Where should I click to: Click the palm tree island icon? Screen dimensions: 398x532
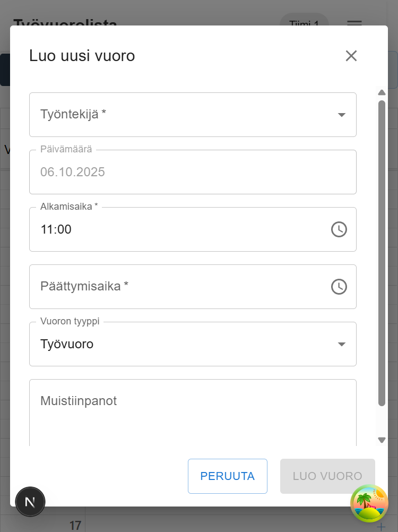369,503
